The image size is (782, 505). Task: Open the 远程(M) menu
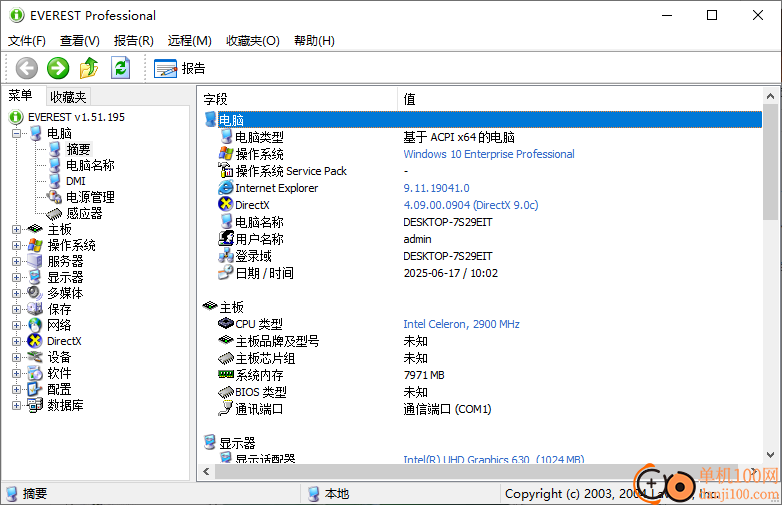190,40
